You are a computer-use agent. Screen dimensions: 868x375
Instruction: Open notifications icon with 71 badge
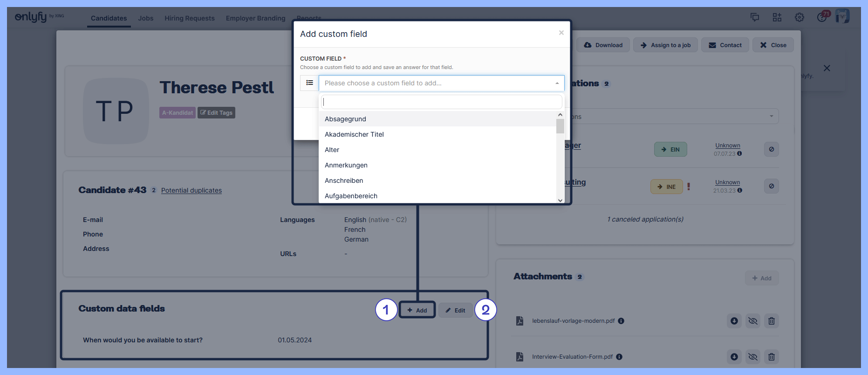tap(822, 17)
